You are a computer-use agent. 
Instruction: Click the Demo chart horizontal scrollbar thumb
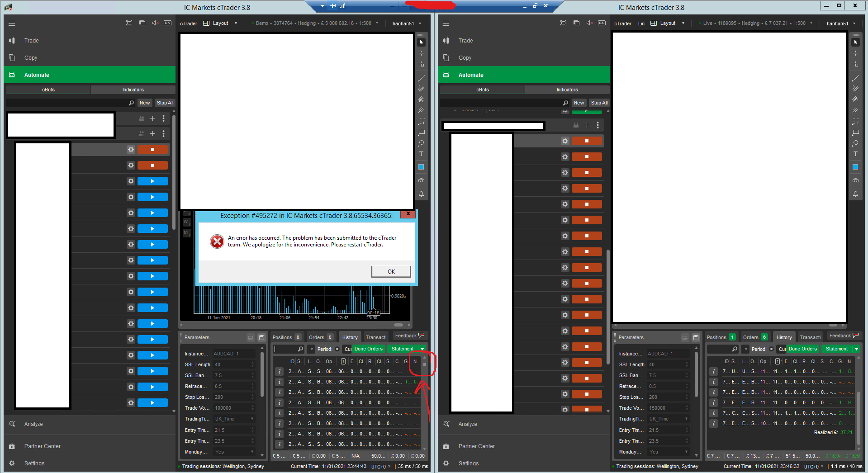click(398, 325)
